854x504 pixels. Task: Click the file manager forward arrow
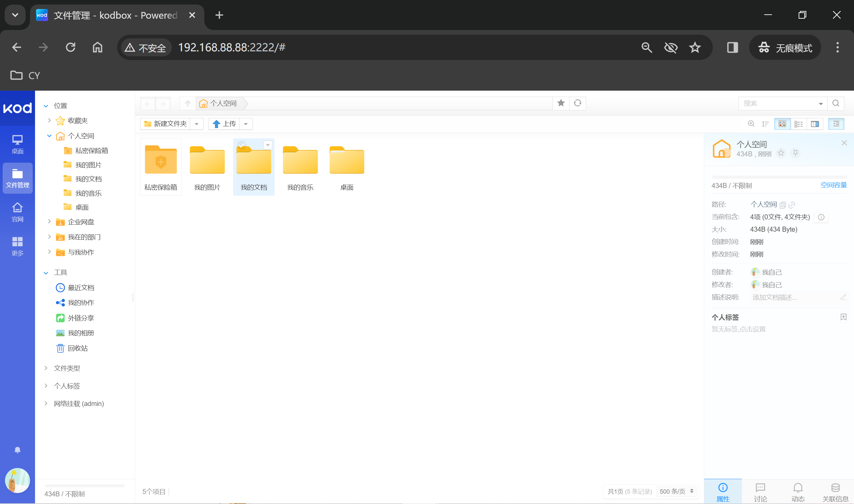click(x=163, y=104)
